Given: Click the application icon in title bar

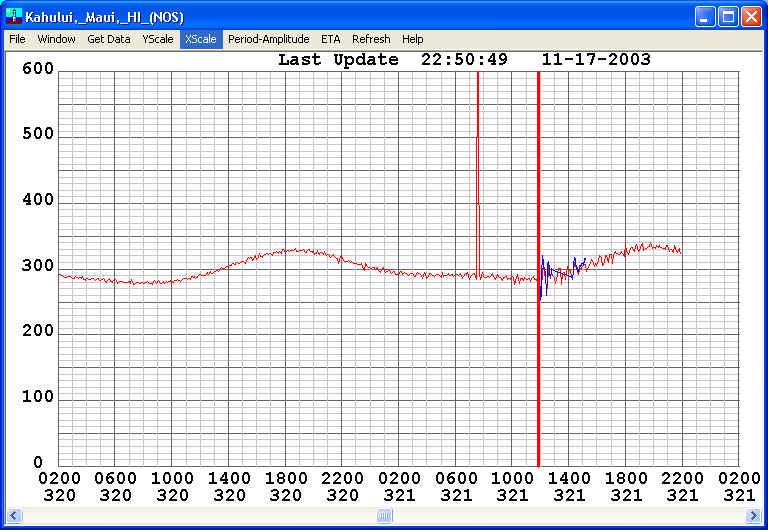Looking at the screenshot, I should [x=14, y=16].
